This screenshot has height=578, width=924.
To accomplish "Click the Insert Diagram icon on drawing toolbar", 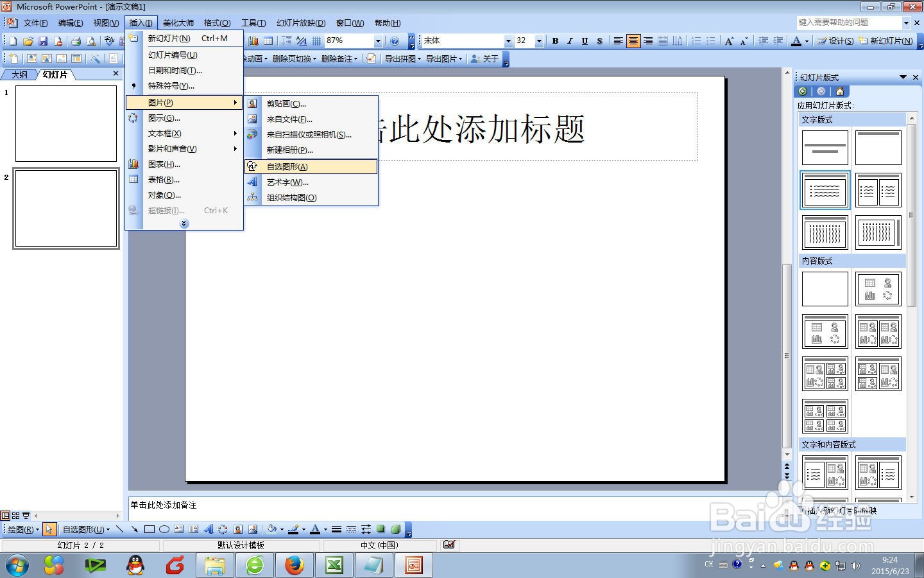I will click(x=223, y=529).
